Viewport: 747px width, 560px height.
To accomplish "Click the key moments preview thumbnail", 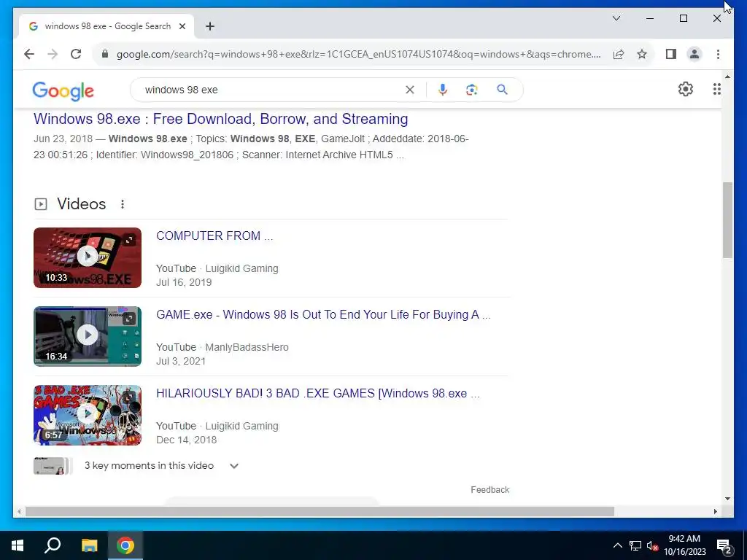I will point(52,466).
